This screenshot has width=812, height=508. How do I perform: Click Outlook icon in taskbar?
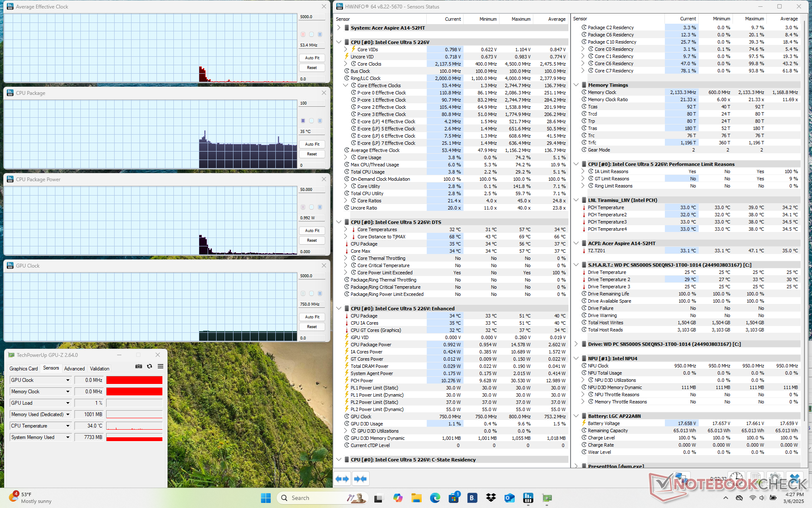click(509, 498)
